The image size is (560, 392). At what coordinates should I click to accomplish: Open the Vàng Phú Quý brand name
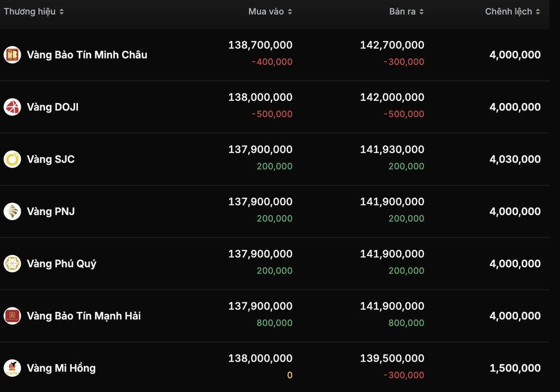click(x=62, y=264)
